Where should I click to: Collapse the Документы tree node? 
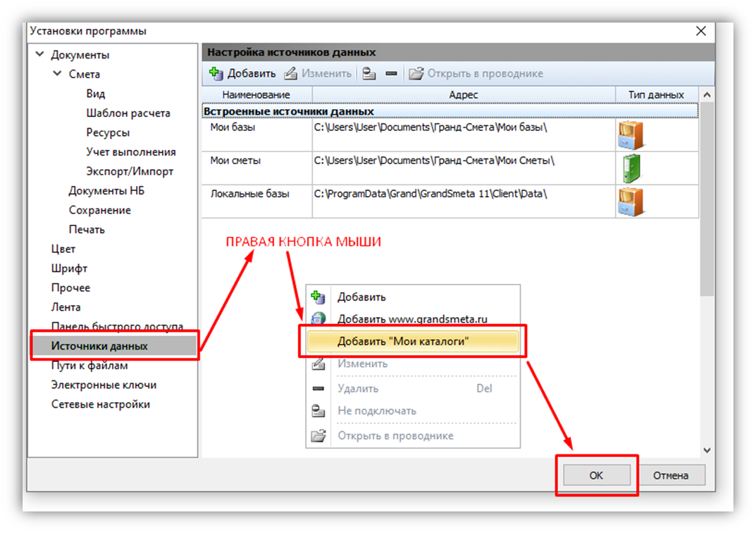pos(40,54)
